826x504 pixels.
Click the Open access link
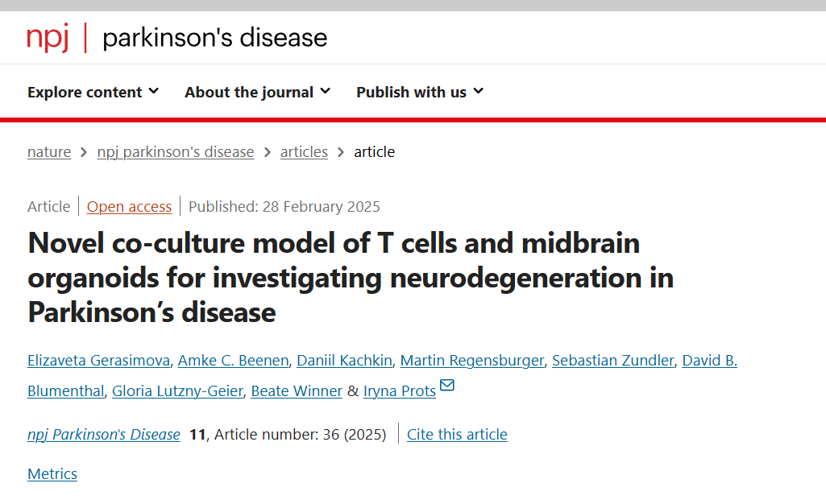(129, 206)
